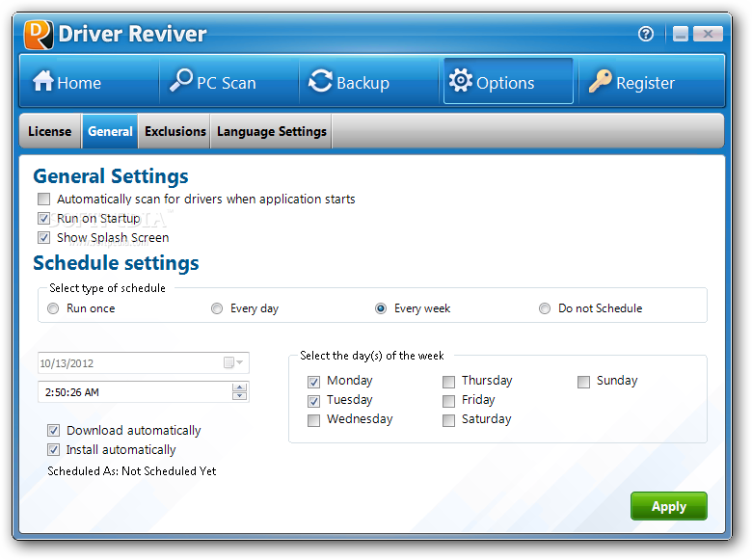Toggle Download automatically checkbox

tap(53, 431)
